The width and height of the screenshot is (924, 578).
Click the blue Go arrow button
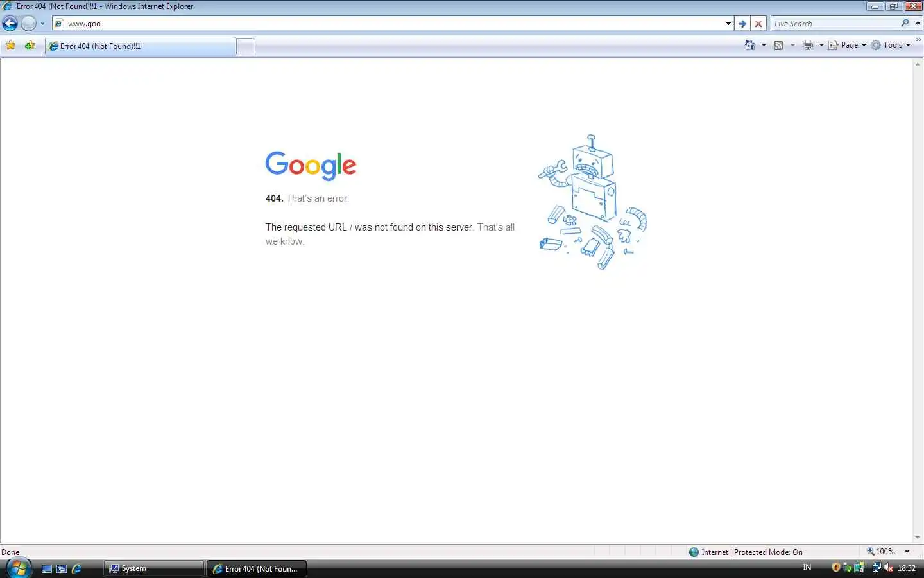(742, 24)
